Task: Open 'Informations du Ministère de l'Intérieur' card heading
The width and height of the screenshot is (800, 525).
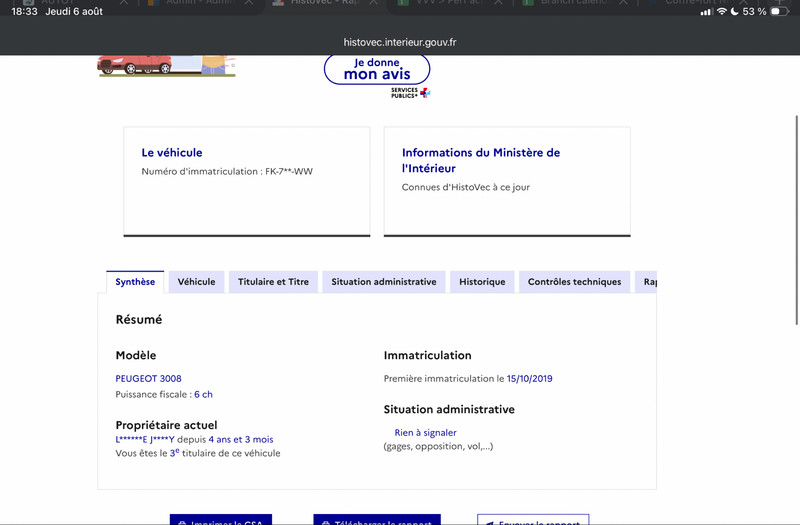Action: (481, 160)
